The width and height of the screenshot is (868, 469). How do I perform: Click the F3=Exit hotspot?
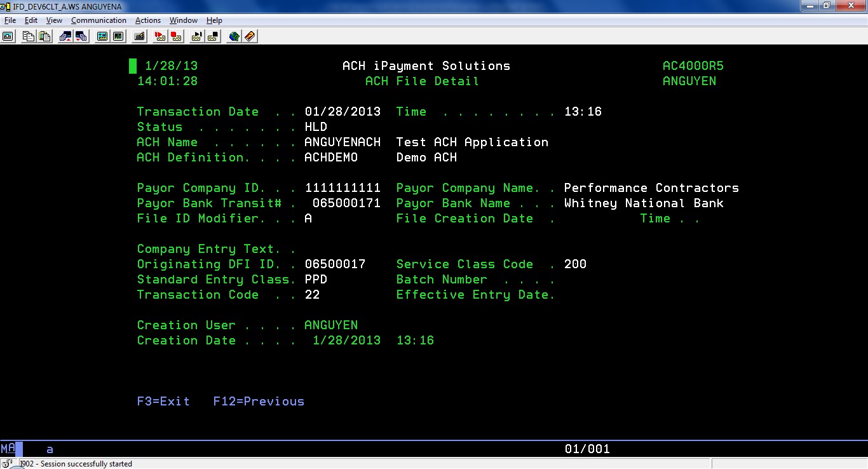pyautogui.click(x=163, y=402)
